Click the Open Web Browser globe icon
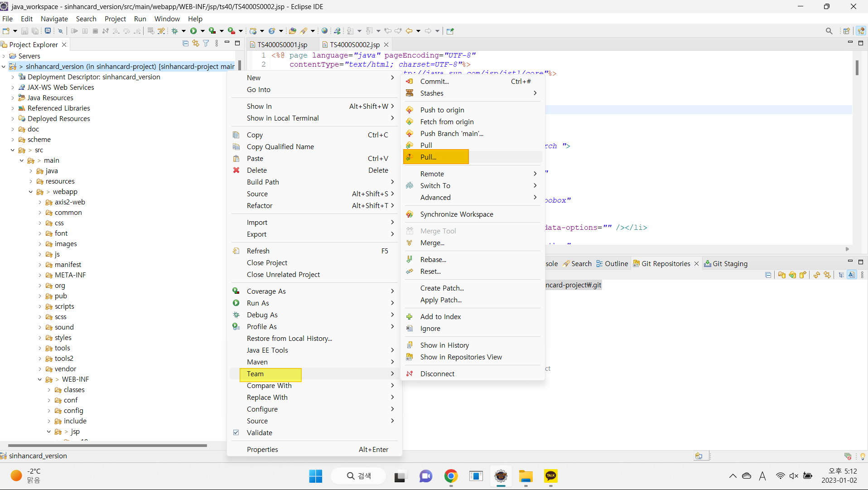The image size is (868, 490). [324, 31]
